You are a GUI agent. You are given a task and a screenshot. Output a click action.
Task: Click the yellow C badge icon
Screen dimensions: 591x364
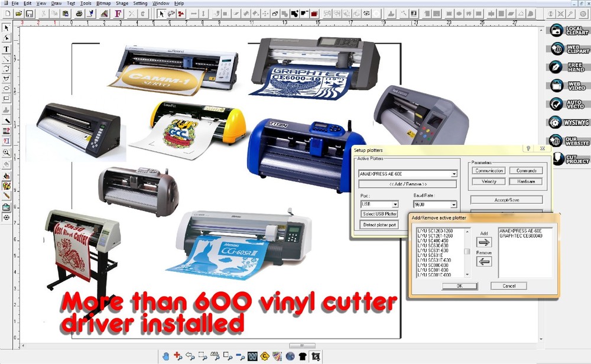(x=265, y=356)
